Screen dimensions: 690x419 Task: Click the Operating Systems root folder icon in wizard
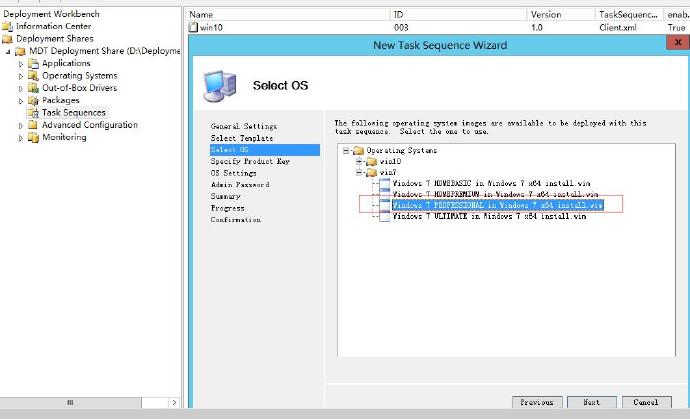[359, 151]
